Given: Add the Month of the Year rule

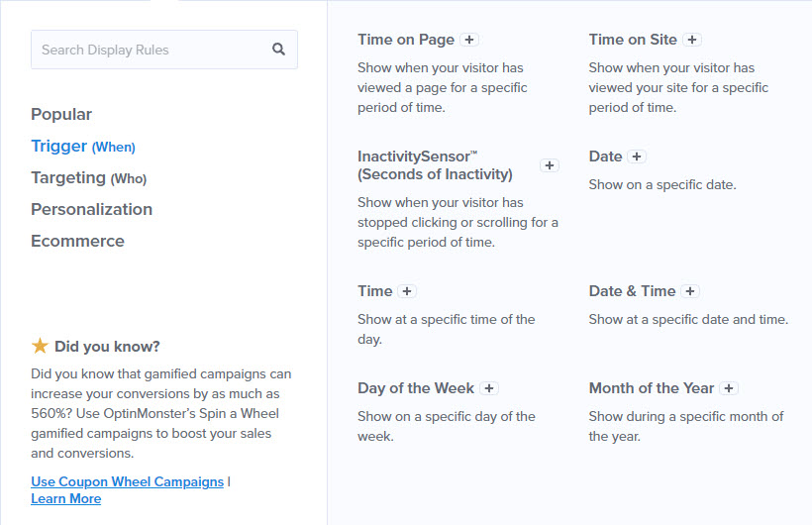Looking at the screenshot, I should pos(729,388).
